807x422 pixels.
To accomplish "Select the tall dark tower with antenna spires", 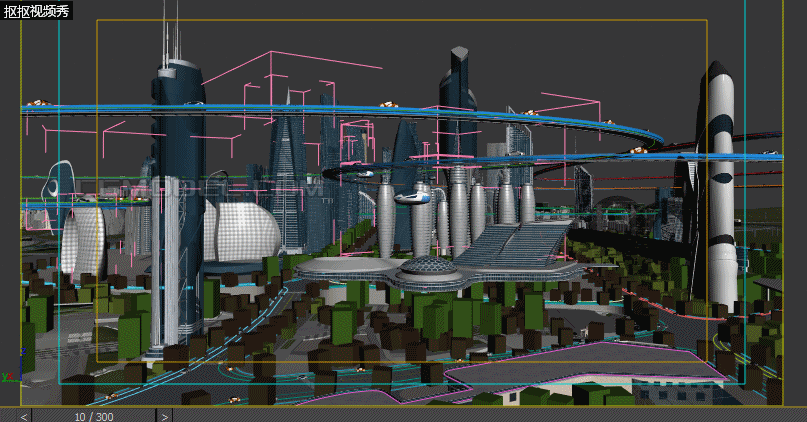I will click(x=177, y=206).
